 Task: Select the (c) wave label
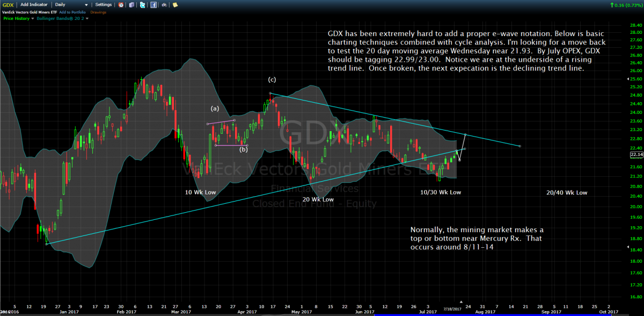272,80
